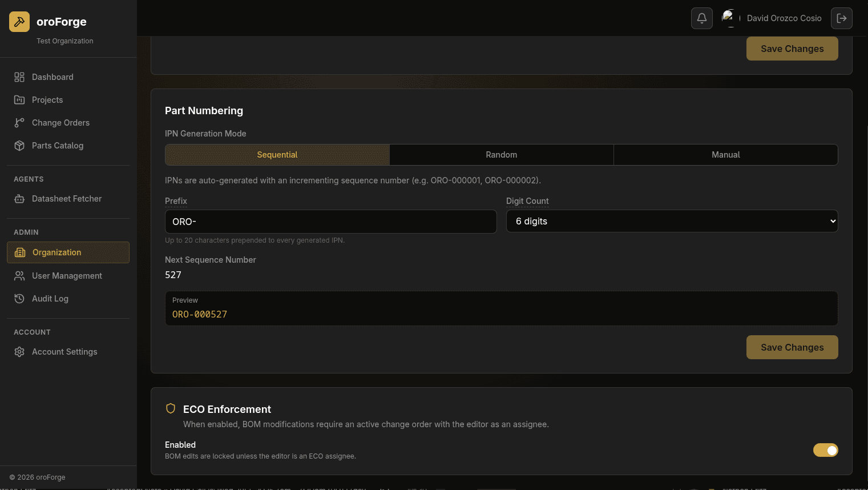Toggle the ECO Enforcement Enabled switch
Viewport: 868px width, 490px height.
[x=826, y=450]
